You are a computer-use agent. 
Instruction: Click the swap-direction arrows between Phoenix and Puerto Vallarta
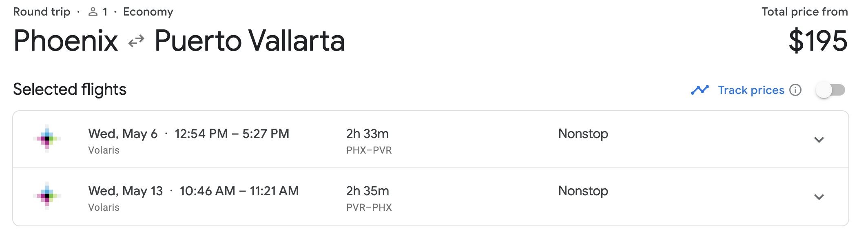(x=137, y=40)
